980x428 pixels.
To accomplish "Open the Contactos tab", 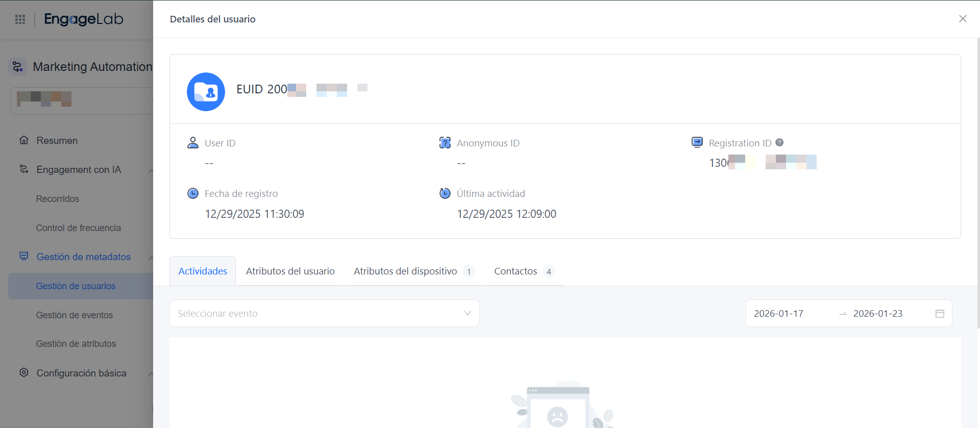I will coord(524,271).
